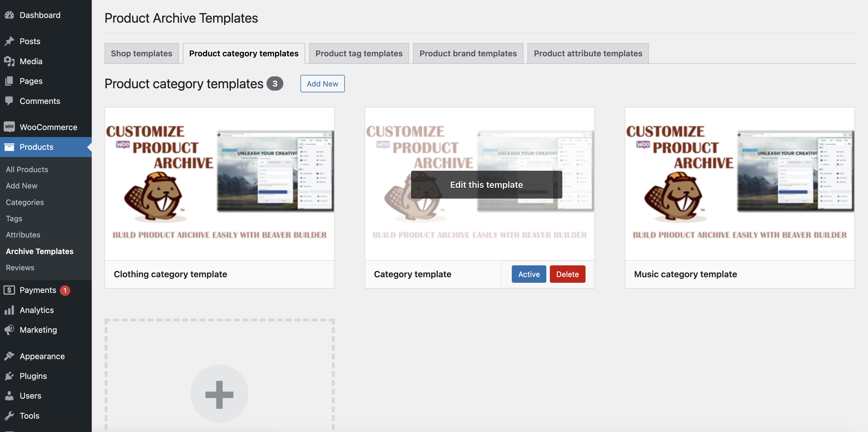This screenshot has width=868, height=432.
Task: Switch to Product tag templates tab
Action: click(x=359, y=53)
